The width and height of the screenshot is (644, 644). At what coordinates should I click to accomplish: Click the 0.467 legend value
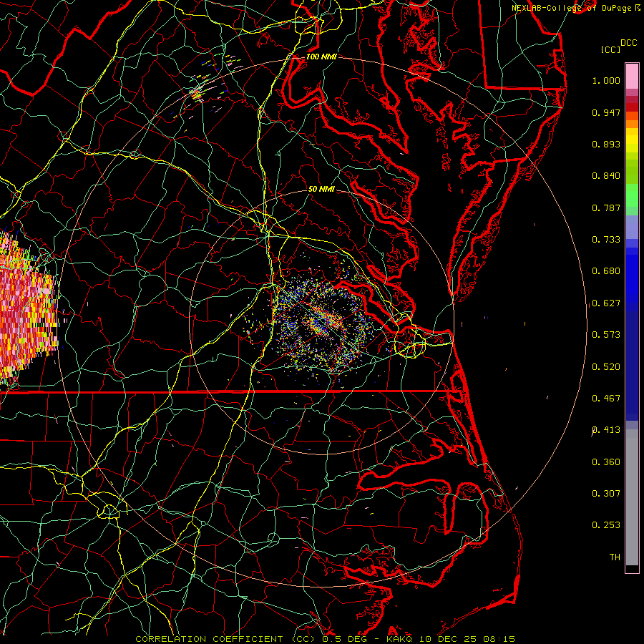pos(606,399)
